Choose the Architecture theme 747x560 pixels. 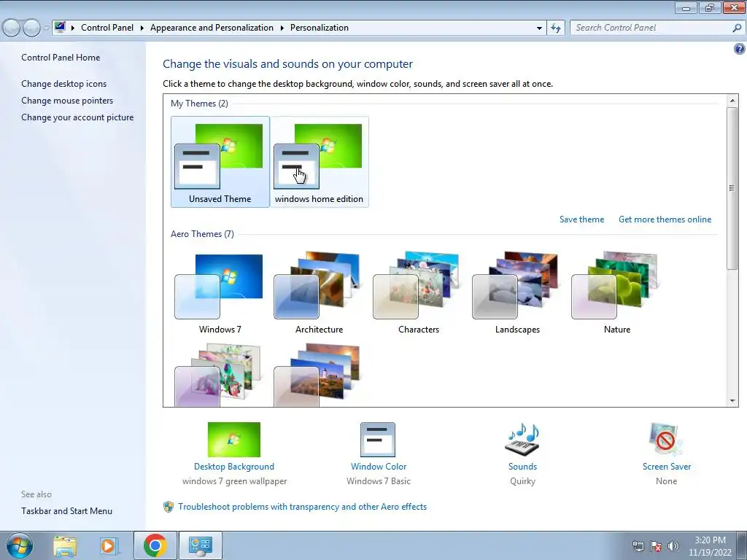coord(319,293)
